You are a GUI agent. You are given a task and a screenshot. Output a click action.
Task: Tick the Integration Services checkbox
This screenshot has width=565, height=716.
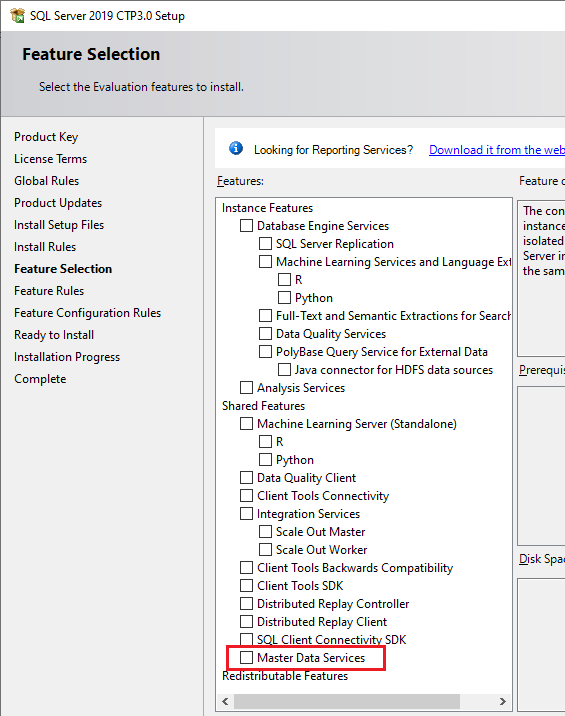(247, 514)
